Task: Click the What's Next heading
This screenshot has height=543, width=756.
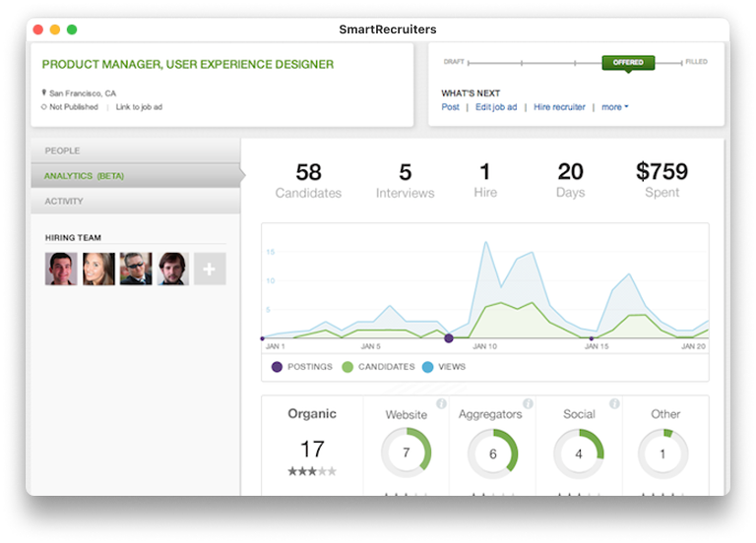Action: (x=471, y=93)
